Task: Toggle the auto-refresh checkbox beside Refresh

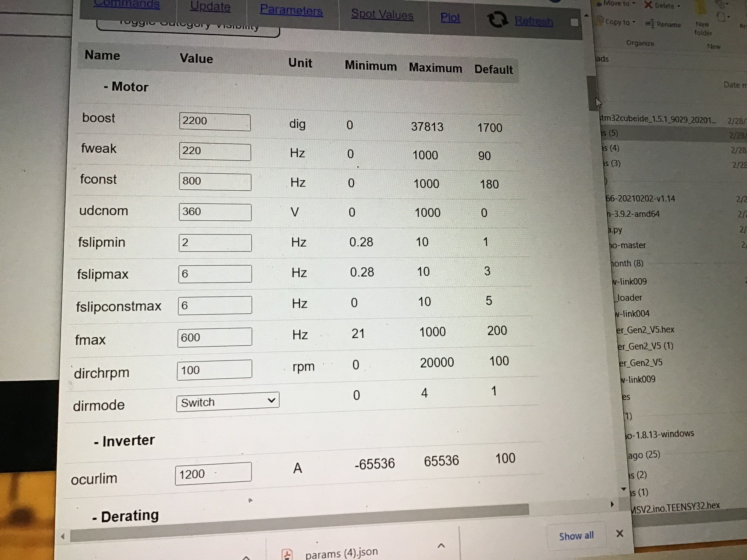Action: [x=574, y=23]
